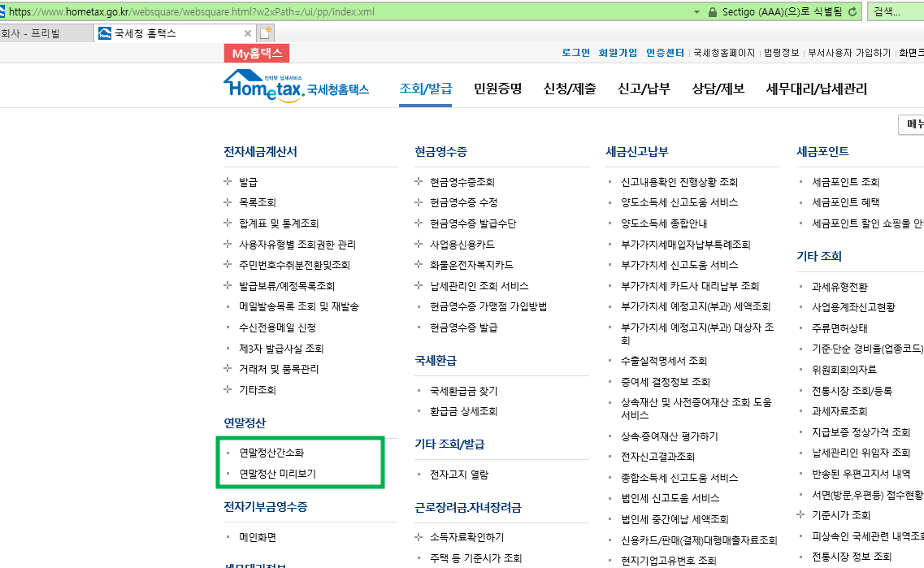Viewport: 924px width, 568px height.
Task: Open 양도소득세 신고도움 서비스
Action: coord(679,202)
